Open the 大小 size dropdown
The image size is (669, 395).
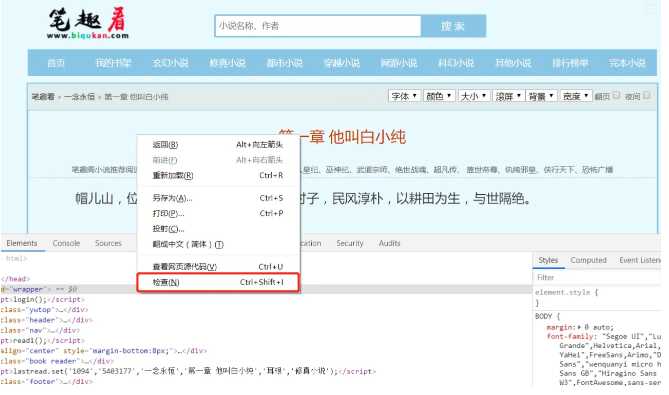474,96
